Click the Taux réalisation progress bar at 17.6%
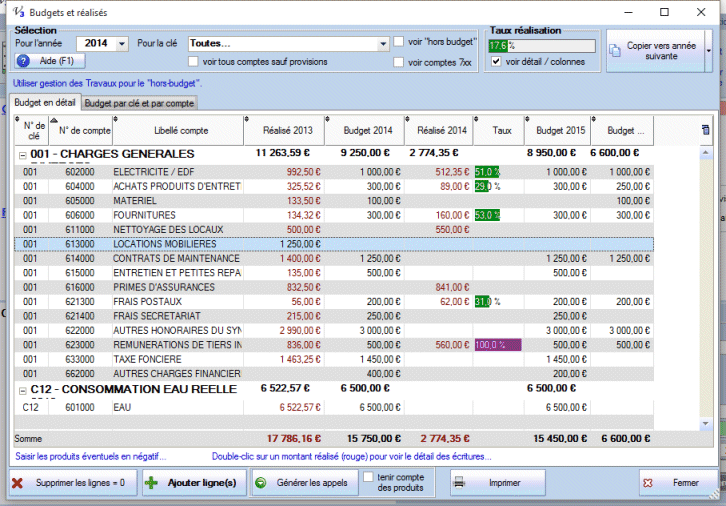The image size is (726, 506). (541, 46)
